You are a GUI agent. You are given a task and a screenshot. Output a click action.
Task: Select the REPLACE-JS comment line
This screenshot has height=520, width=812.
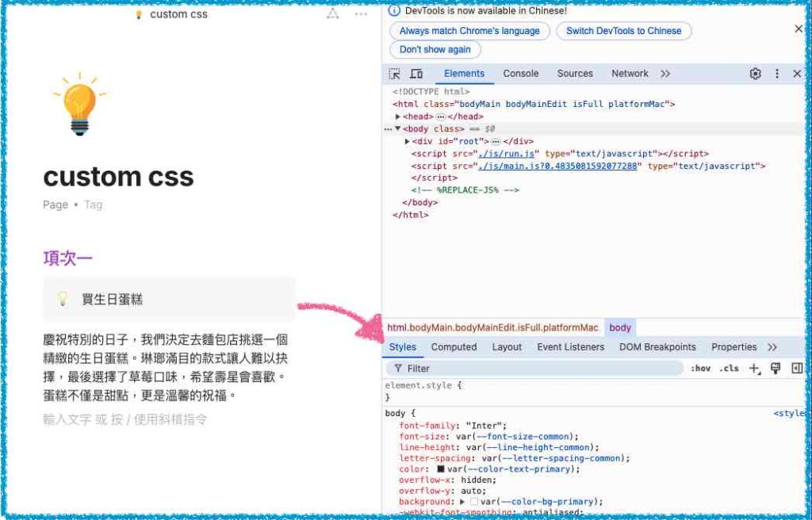pos(465,190)
